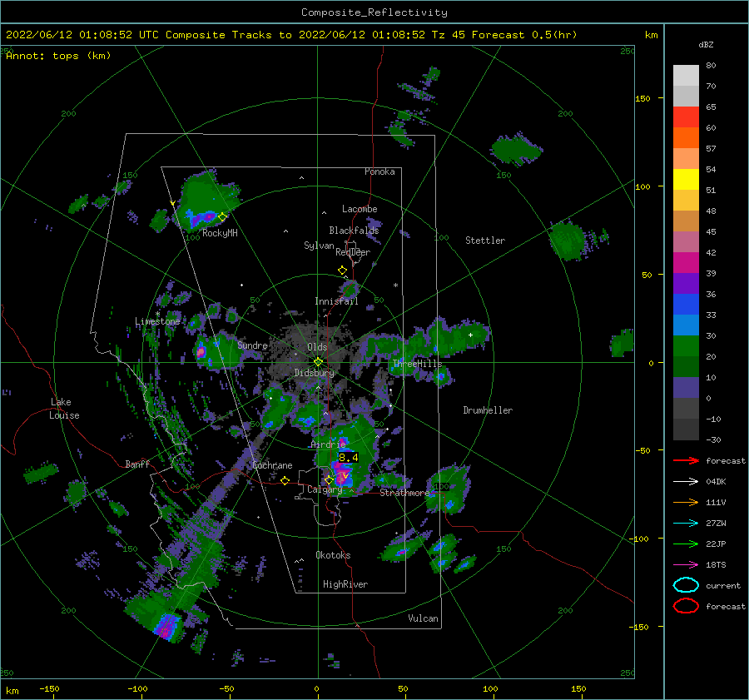Viewport: 749px width, 700px height.
Task: Click the RockyMH label
Action: 220,233
